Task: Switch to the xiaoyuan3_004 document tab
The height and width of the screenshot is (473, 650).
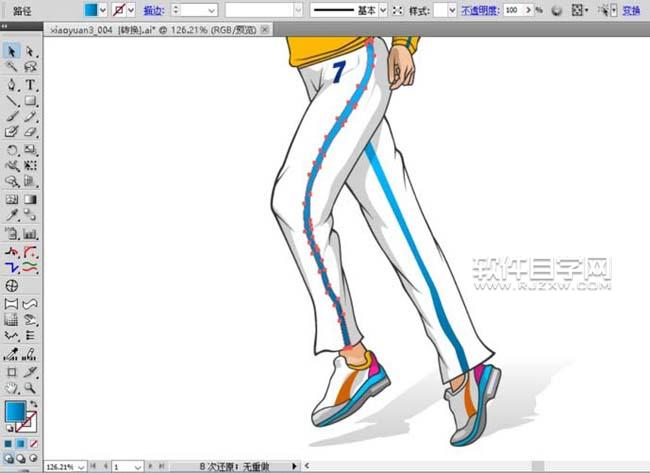Action: click(150, 30)
